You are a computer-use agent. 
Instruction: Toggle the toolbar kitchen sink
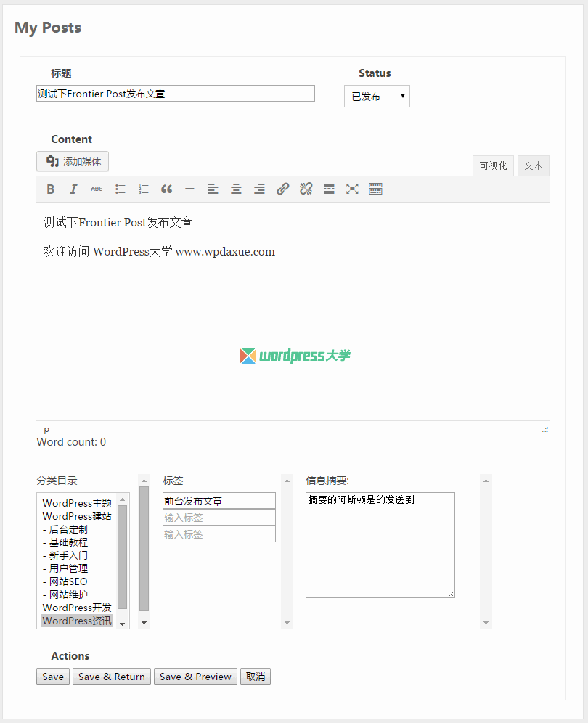coord(375,189)
